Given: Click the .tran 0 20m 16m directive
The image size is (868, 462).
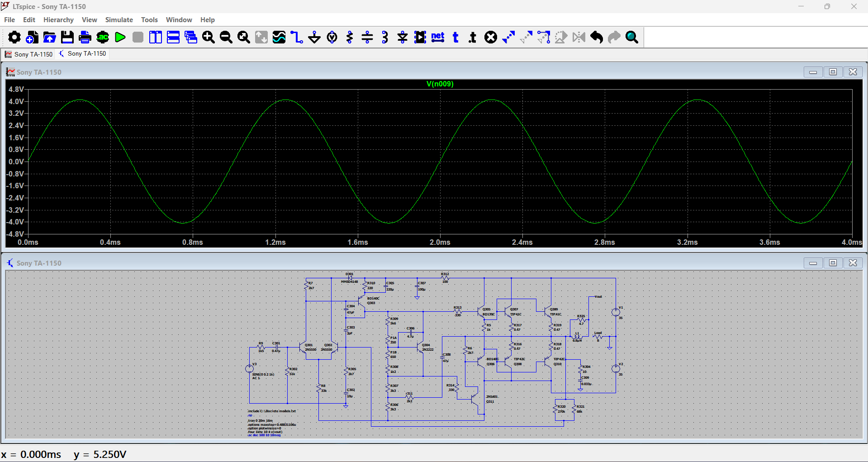Looking at the screenshot, I should pyautogui.click(x=260, y=421).
